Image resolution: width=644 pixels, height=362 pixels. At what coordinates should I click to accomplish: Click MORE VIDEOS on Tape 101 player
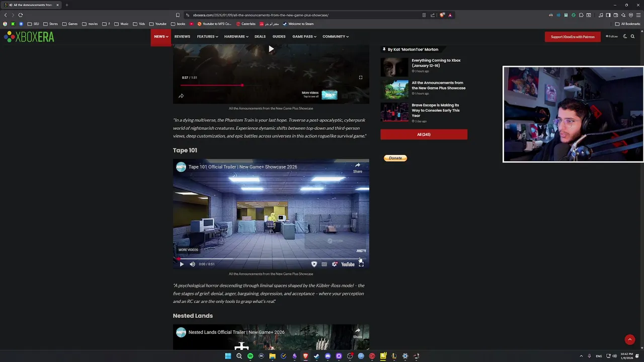[188, 250]
